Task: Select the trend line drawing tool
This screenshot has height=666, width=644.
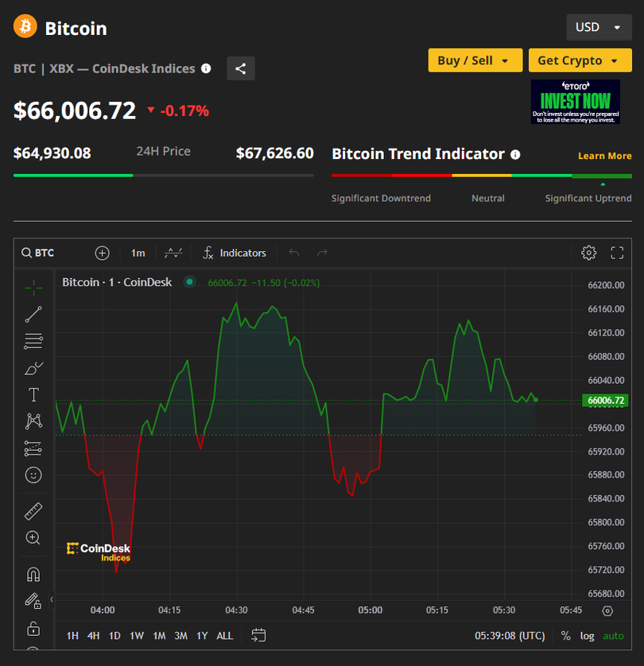Action: point(33,314)
